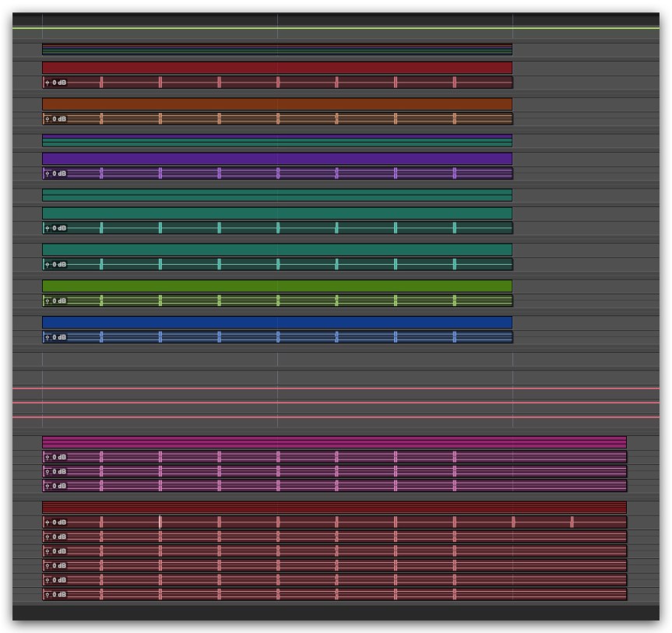Click the fader icon on the bottom-most gain lane
Viewport: 672px width, 633px height.
[x=47, y=595]
